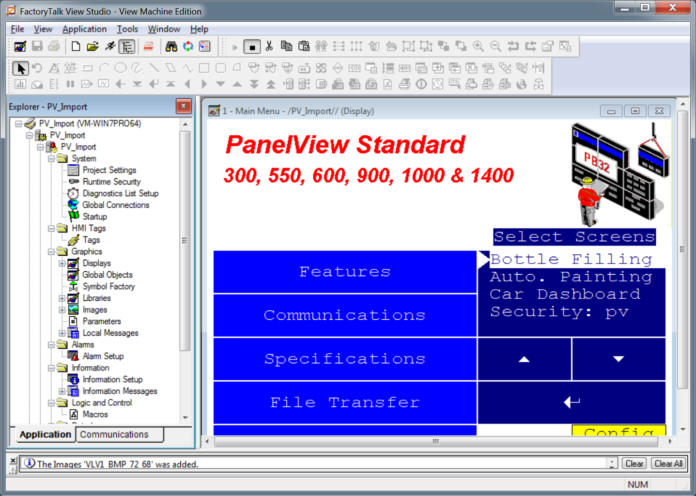
Task: Click the Open Application folder icon
Action: point(92,46)
